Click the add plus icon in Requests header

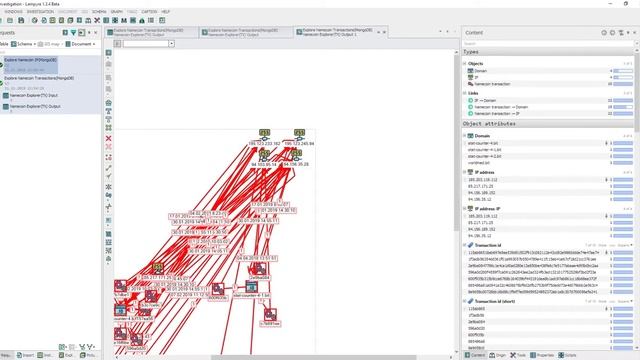pos(65,33)
